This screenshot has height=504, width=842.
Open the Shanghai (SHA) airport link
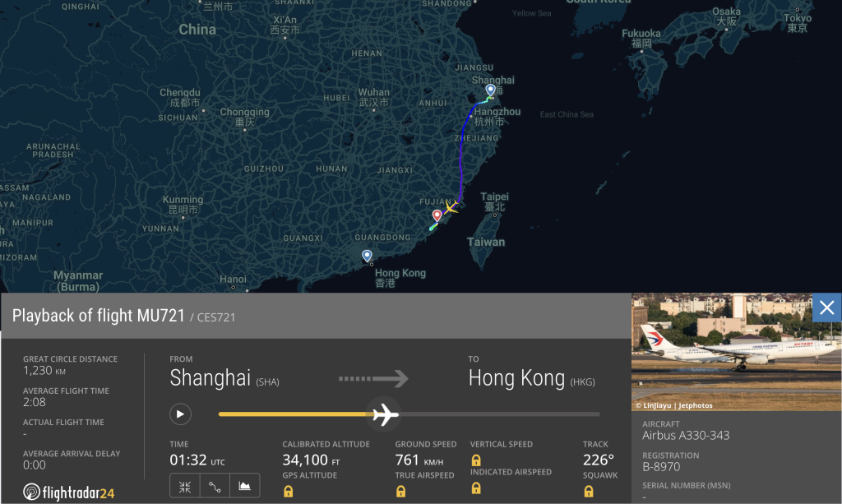[210, 378]
